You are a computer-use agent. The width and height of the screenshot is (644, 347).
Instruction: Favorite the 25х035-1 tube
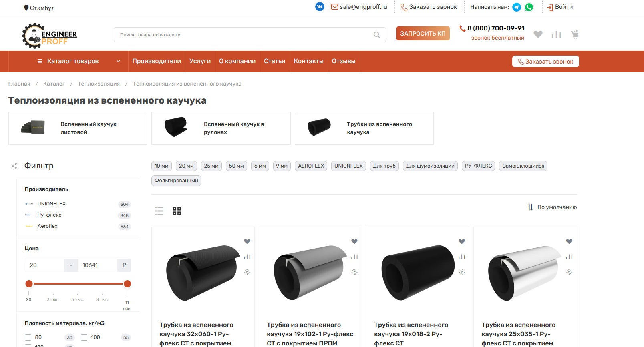tap(569, 241)
